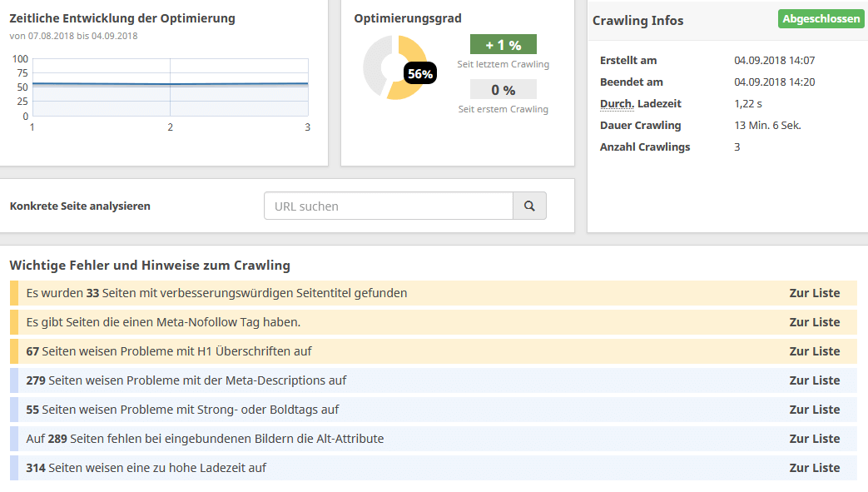Open Zur Liste for H1 Überschriften problems
The height and width of the screenshot is (492, 868).
[814, 351]
